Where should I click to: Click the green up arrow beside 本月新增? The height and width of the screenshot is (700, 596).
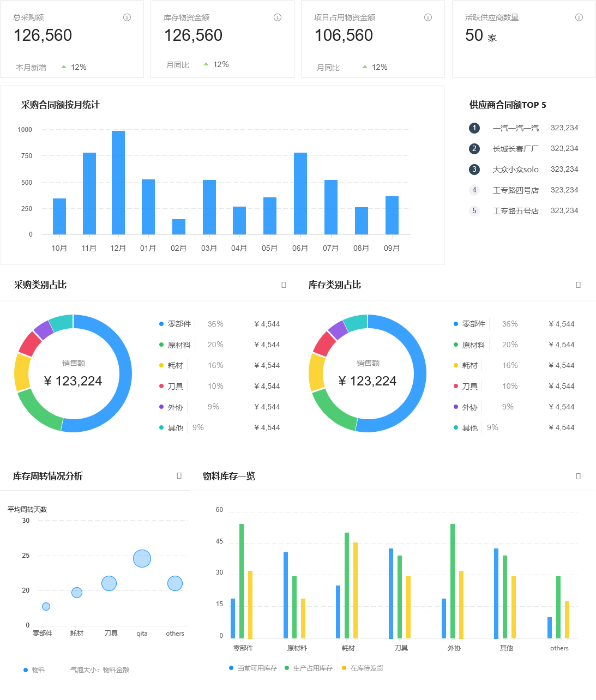coord(64,67)
